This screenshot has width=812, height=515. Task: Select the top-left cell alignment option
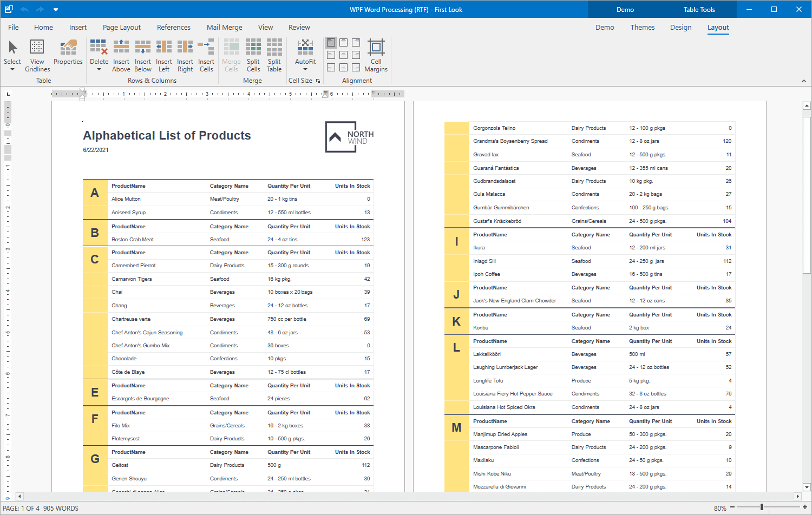point(331,42)
